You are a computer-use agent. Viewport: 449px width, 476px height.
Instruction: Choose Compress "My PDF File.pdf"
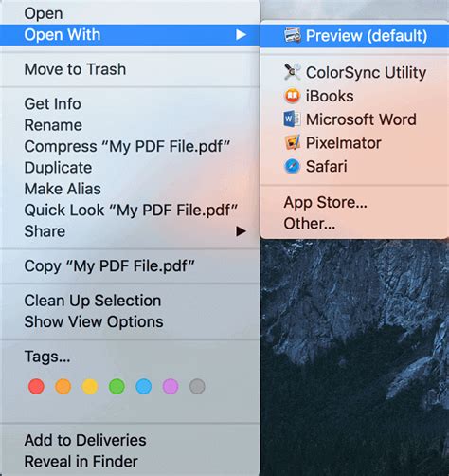pyautogui.click(x=130, y=146)
